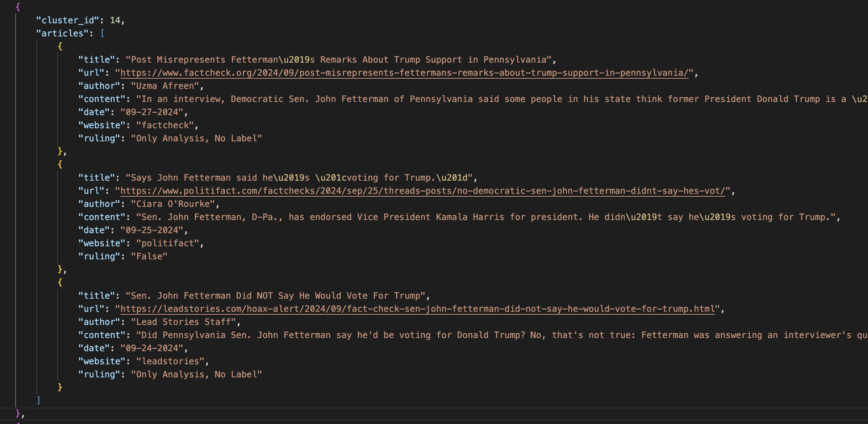Click the closing blue array bracket
The height and width of the screenshot is (424, 868).
coord(38,400)
